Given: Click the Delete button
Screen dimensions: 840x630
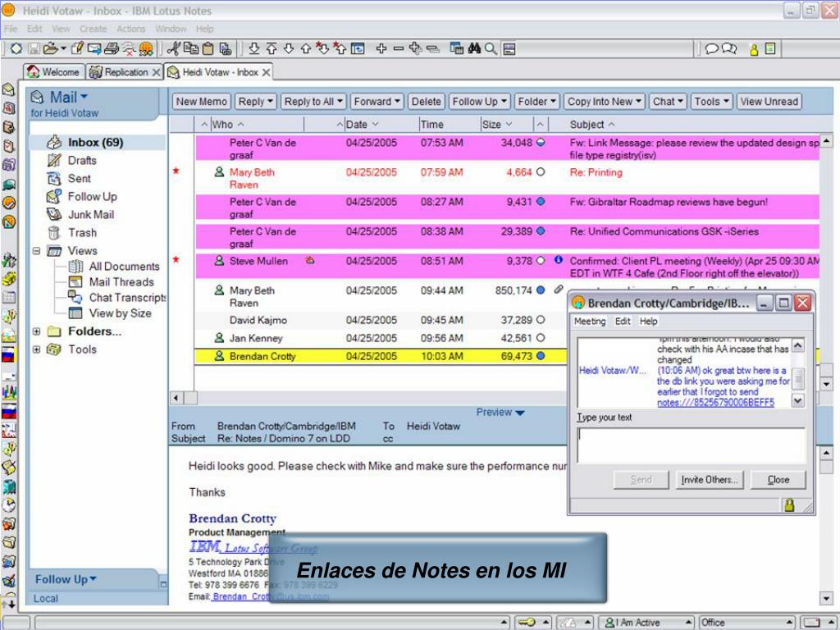Looking at the screenshot, I should (427, 101).
